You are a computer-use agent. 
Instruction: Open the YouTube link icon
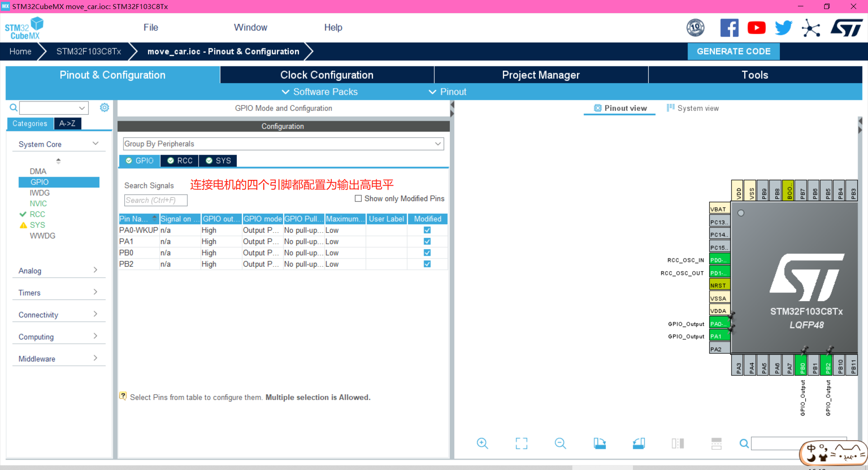tap(756, 28)
